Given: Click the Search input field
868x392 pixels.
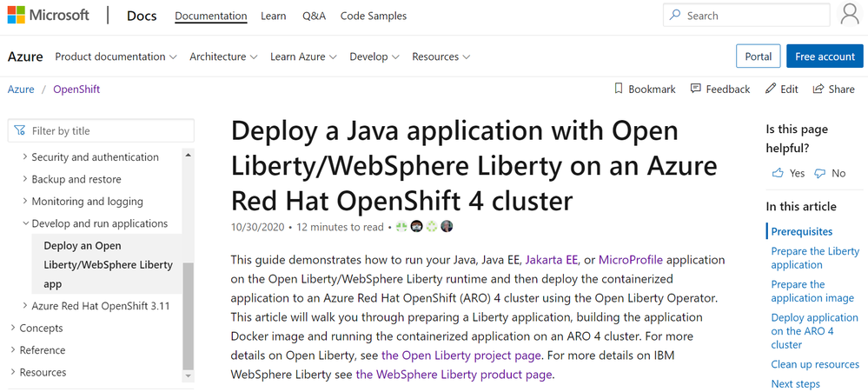Looking at the screenshot, I should 746,16.
